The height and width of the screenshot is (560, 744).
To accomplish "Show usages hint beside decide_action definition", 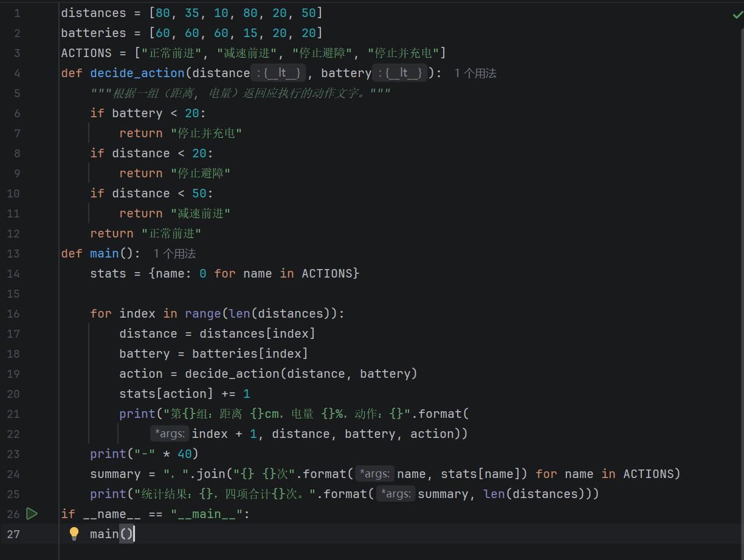I will point(475,73).
